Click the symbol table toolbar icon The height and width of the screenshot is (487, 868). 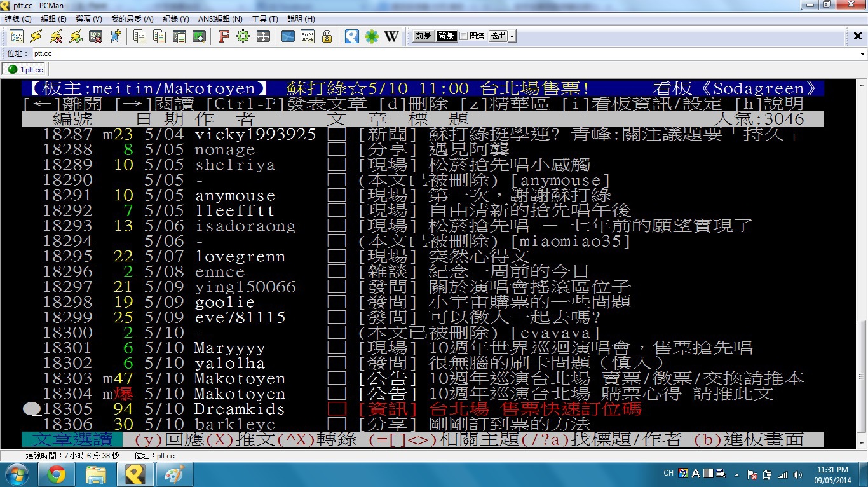point(308,36)
